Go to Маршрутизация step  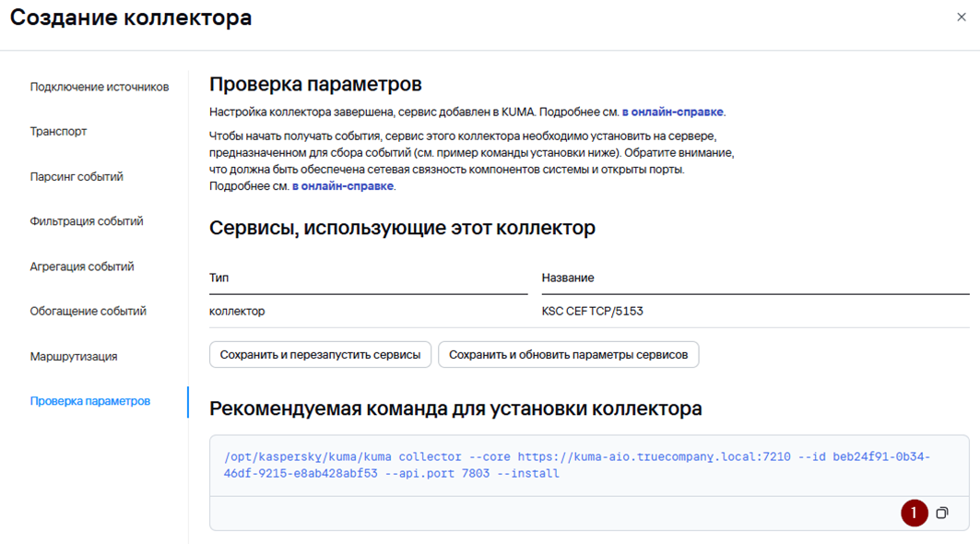74,357
